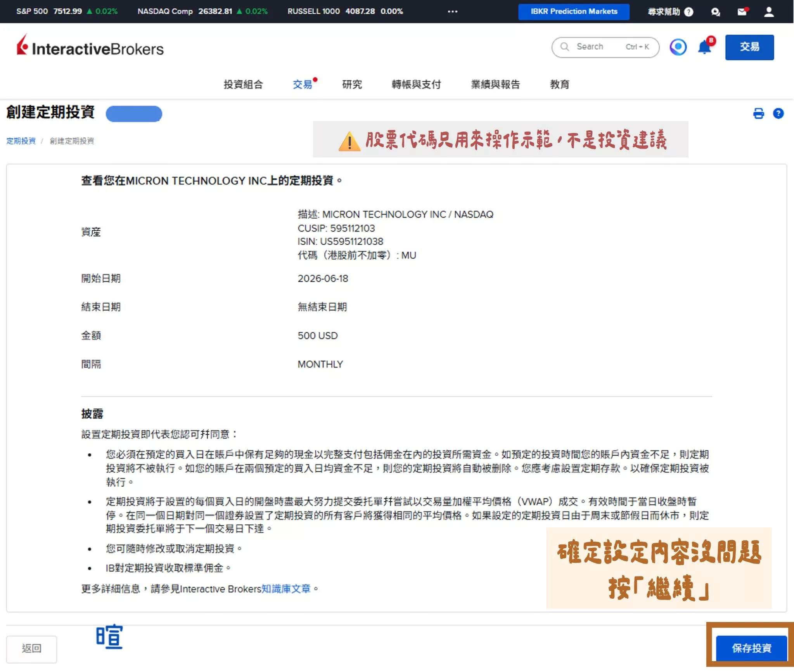The width and height of the screenshot is (794, 672).
Task: Open the notifications bell icon
Action: (705, 47)
